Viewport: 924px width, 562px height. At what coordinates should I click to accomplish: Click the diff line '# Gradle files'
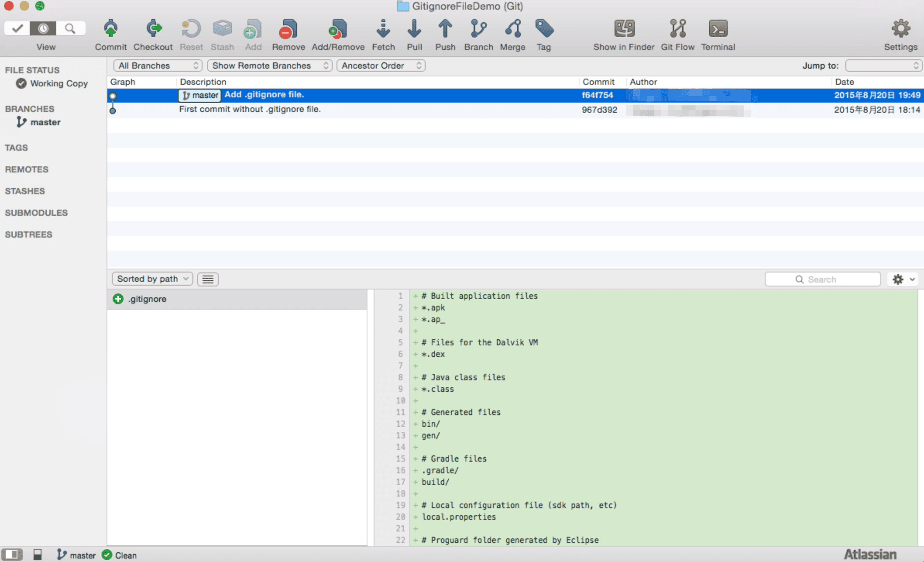tap(454, 459)
